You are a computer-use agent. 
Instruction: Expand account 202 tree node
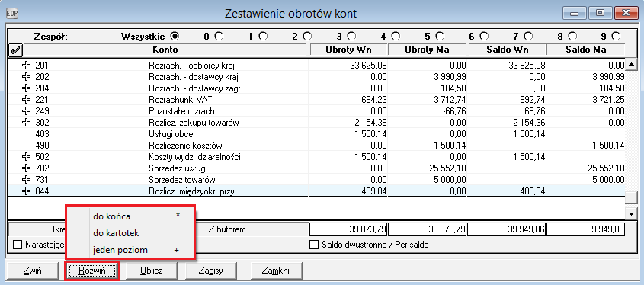[x=27, y=77]
